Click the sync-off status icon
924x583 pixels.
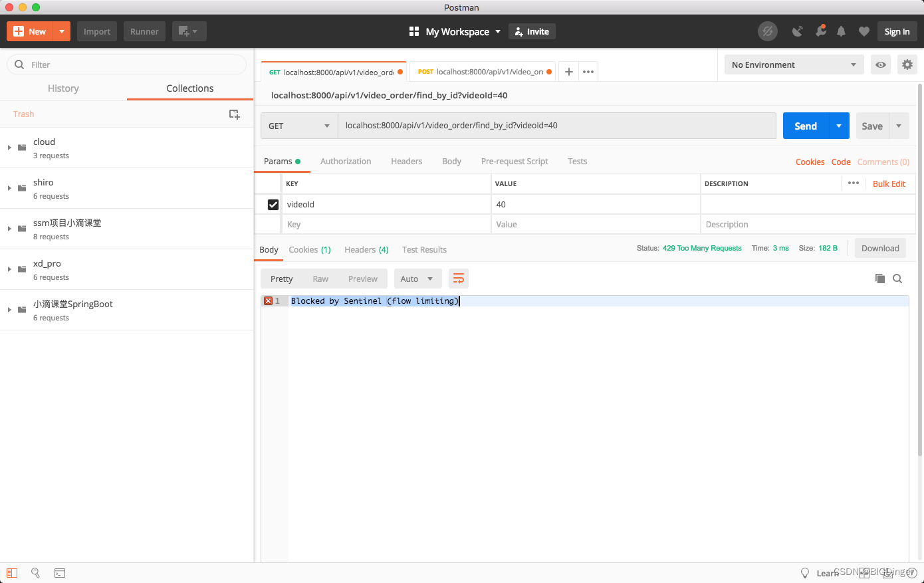point(767,31)
